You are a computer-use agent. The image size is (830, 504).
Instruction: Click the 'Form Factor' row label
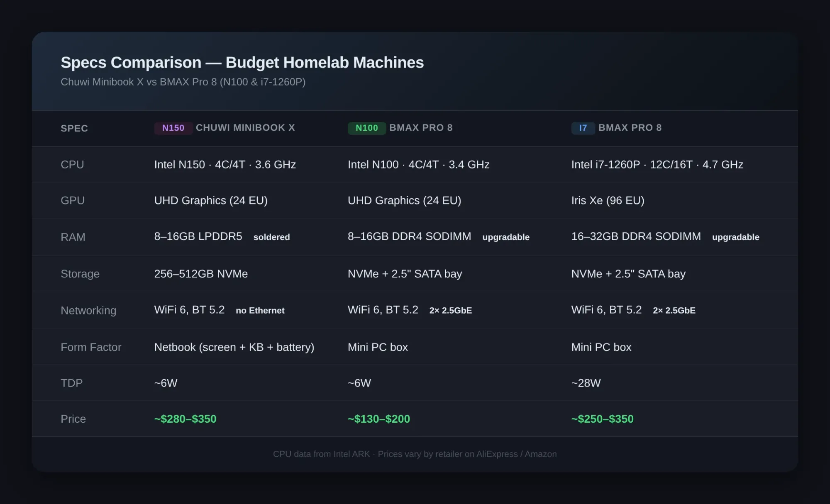91,347
